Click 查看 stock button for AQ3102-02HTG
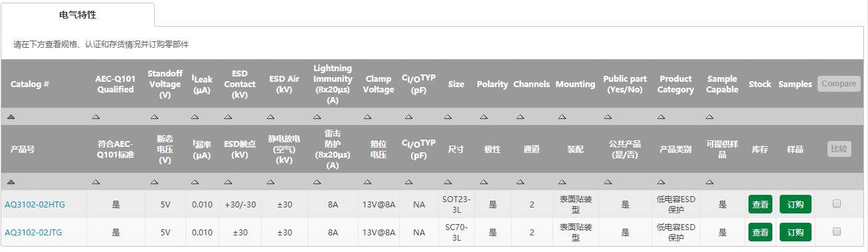868x252 pixels. tap(761, 204)
